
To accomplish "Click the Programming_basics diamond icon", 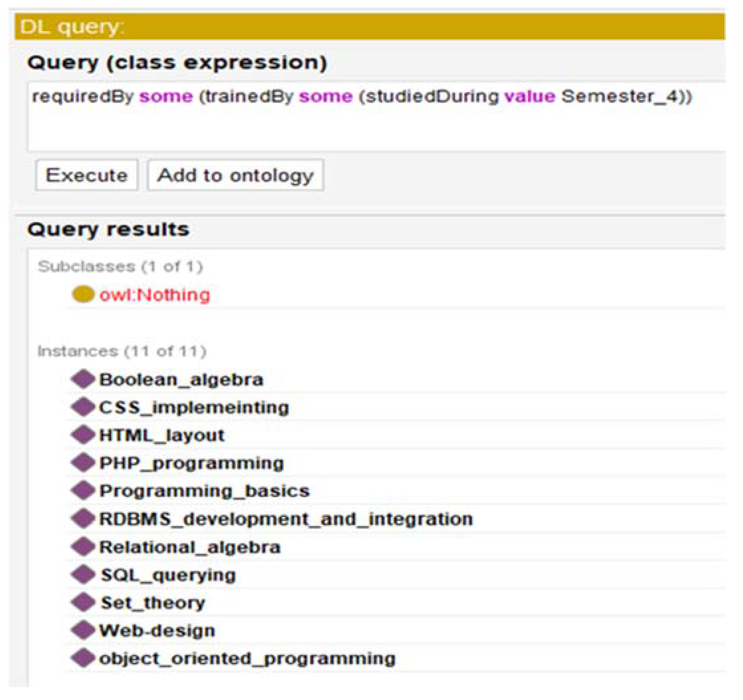I will (x=83, y=490).
